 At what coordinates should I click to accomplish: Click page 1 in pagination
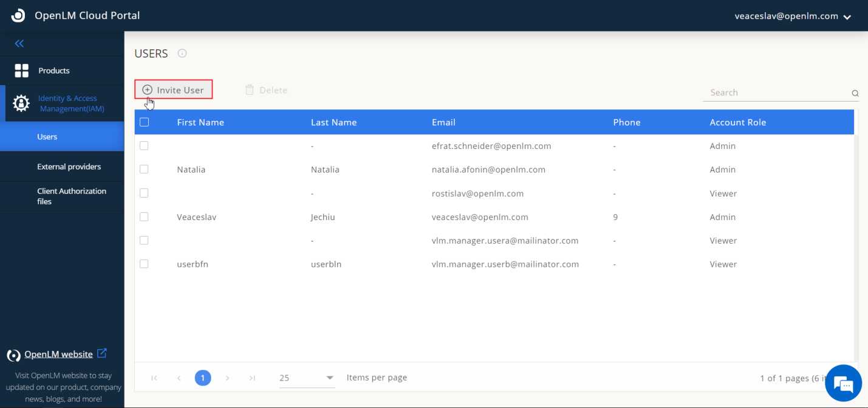(x=203, y=378)
